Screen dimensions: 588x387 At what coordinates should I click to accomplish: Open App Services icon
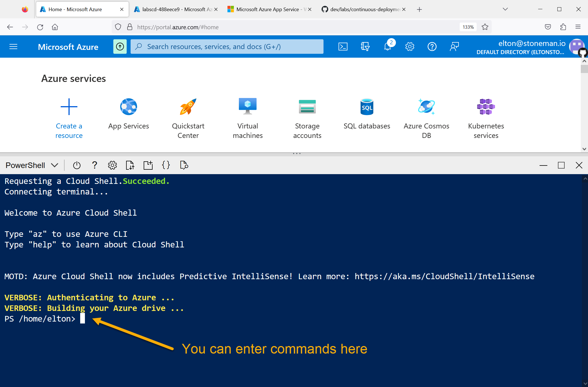[129, 107]
